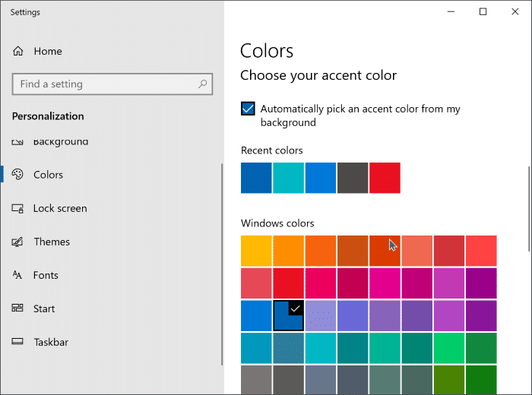Screen dimensions: 532x395
Task: Minimize the Settings window
Action: point(451,12)
